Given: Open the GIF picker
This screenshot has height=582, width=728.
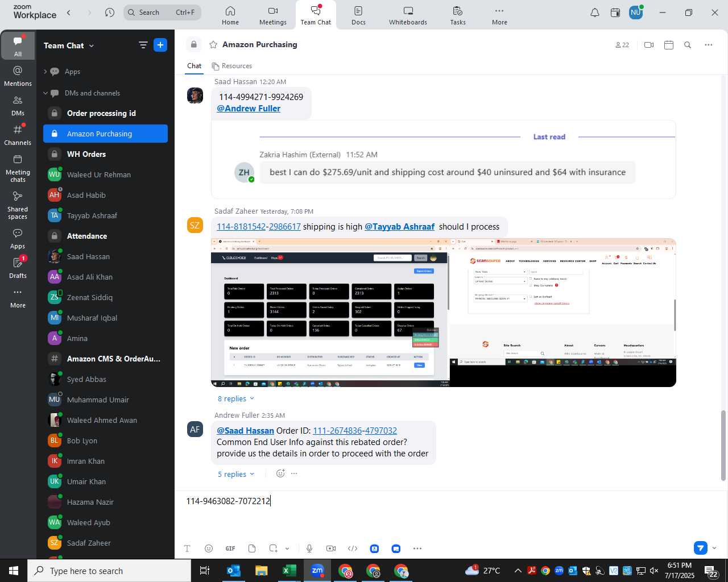Looking at the screenshot, I should (230, 548).
